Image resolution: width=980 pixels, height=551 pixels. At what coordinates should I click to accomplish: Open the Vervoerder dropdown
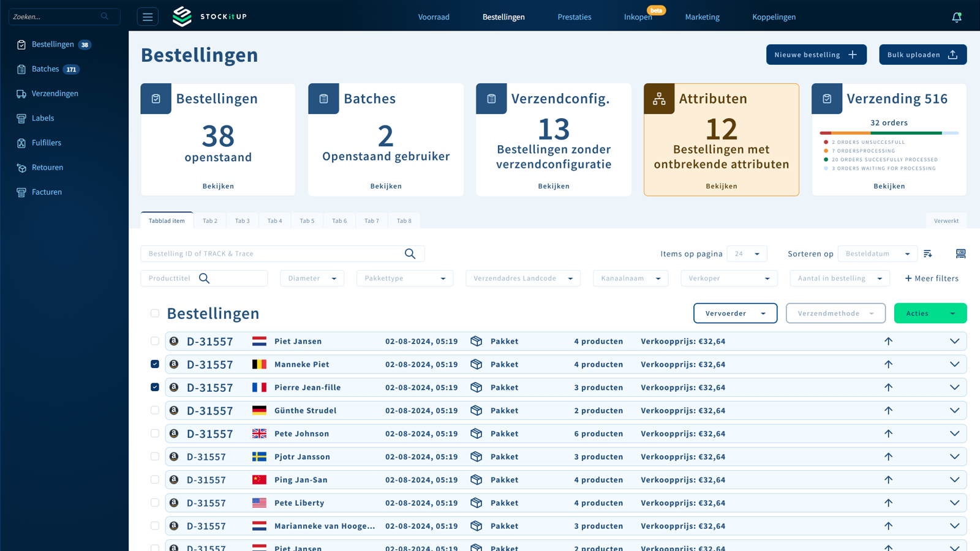(x=735, y=313)
